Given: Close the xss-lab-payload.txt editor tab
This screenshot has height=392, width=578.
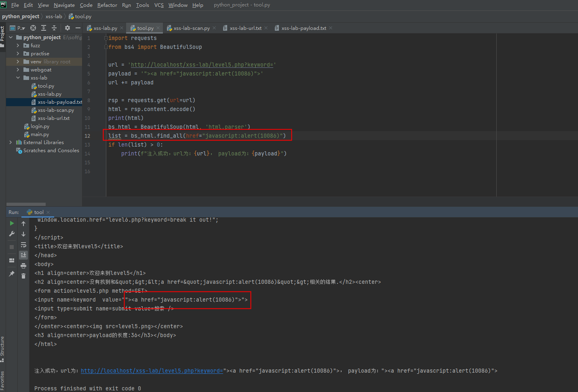Looking at the screenshot, I should 331,28.
